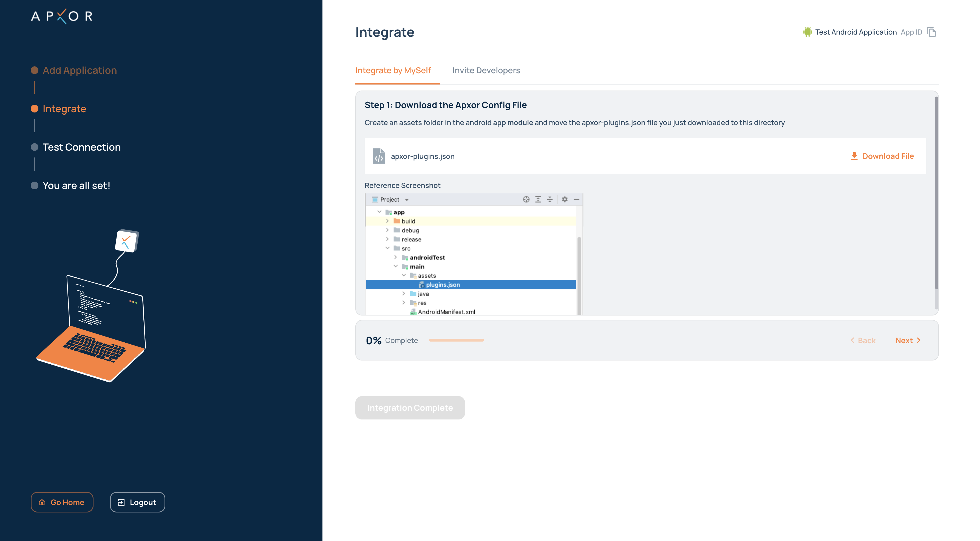Click the completion progress bar
Image resolution: width=980 pixels, height=541 pixels.
[x=456, y=340]
